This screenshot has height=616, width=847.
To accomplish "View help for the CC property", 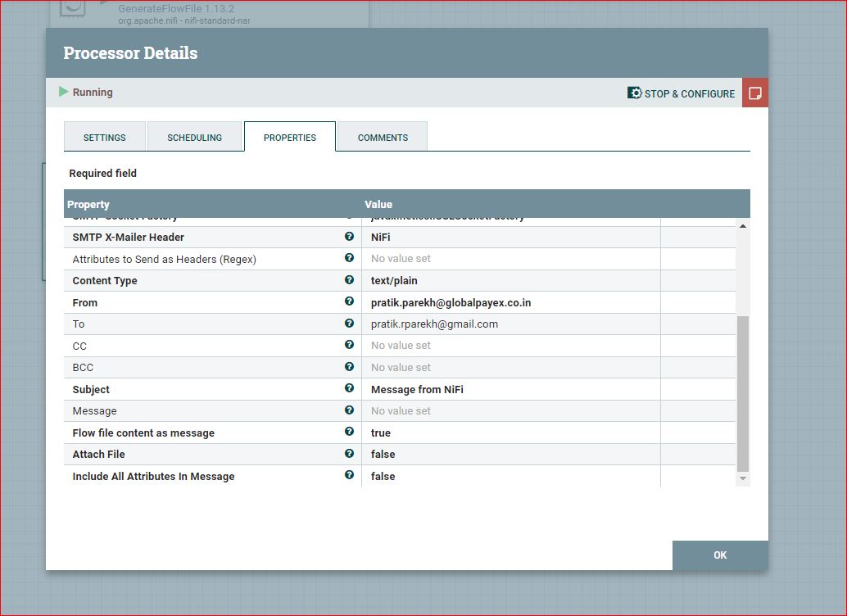I will click(x=349, y=346).
